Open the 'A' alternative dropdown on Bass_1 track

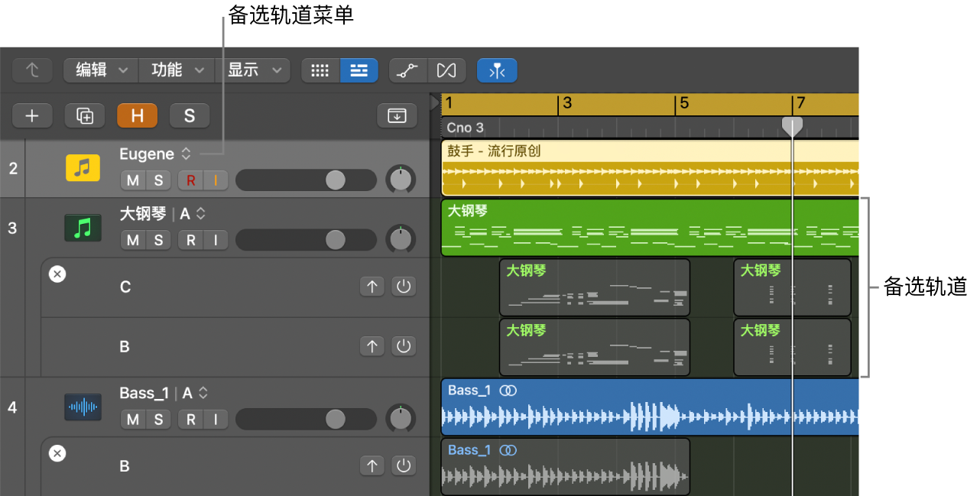coord(203,393)
